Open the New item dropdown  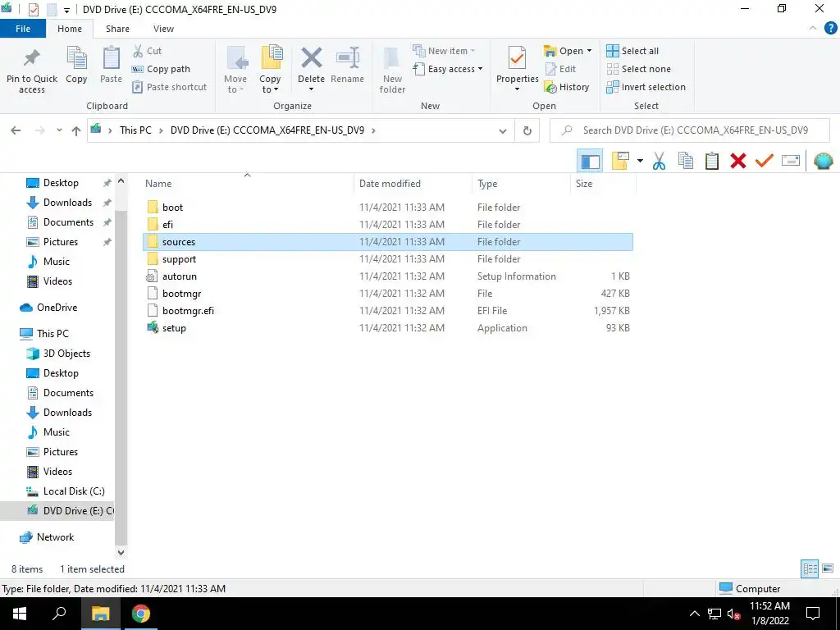click(x=444, y=51)
